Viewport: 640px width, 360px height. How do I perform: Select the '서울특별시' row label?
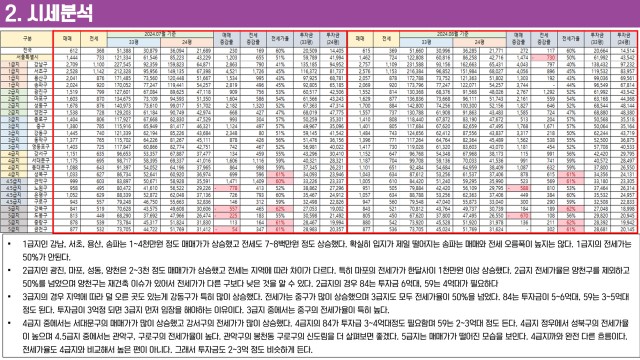click(x=27, y=58)
